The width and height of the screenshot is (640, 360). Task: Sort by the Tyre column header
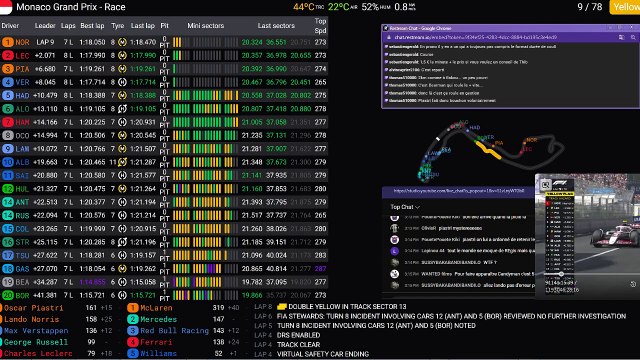tap(118, 26)
